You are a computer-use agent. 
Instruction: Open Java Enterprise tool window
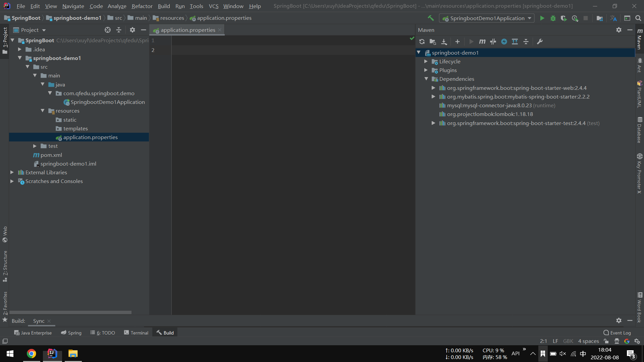[33, 333]
